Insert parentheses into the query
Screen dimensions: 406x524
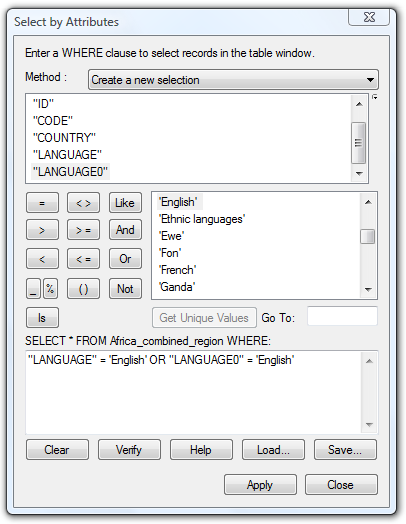tap(84, 289)
